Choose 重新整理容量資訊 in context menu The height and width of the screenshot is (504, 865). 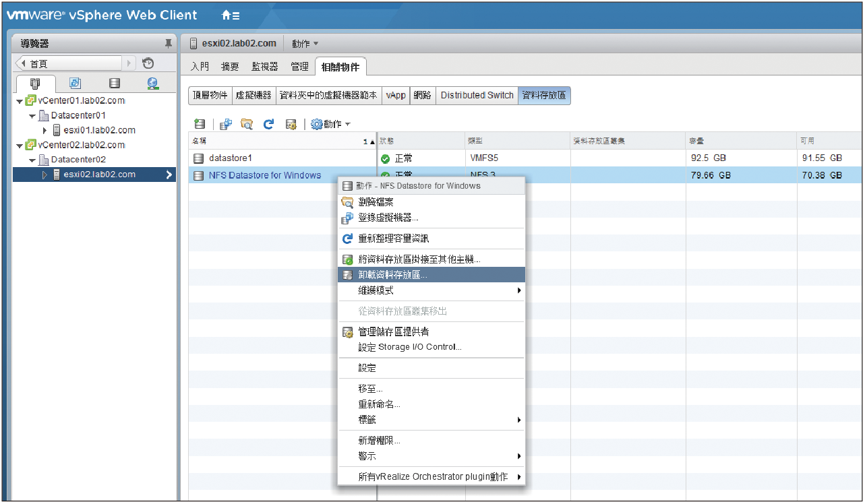431,239
